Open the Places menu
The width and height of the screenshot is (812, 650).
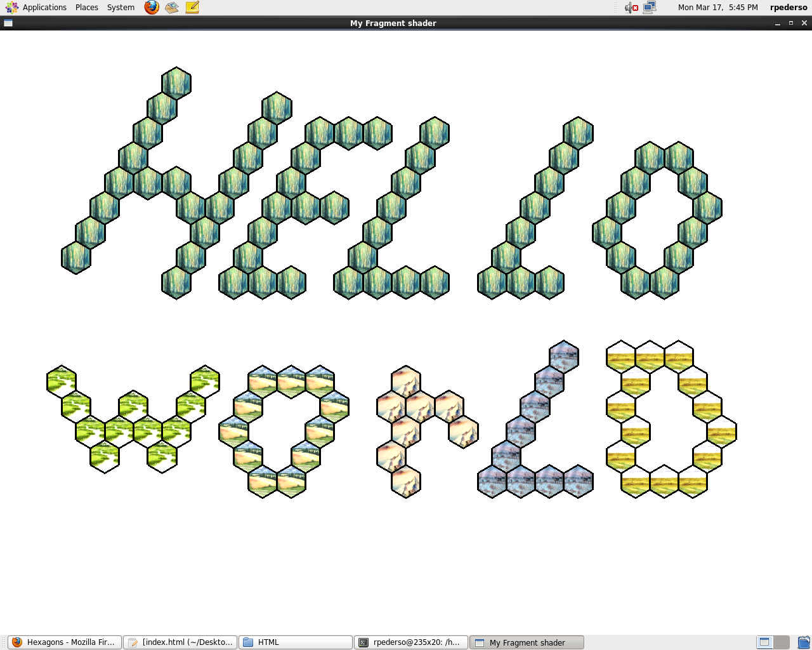[x=87, y=8]
